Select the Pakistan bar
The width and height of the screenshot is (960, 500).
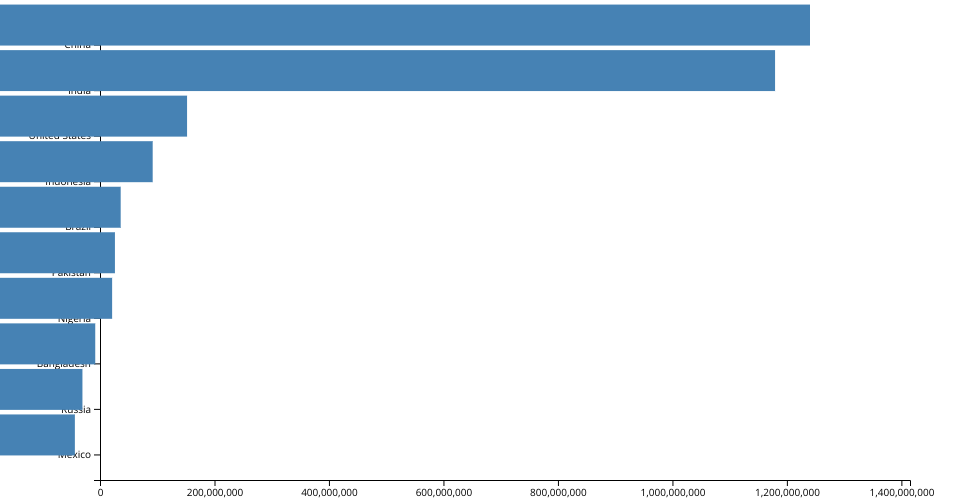[57, 253]
